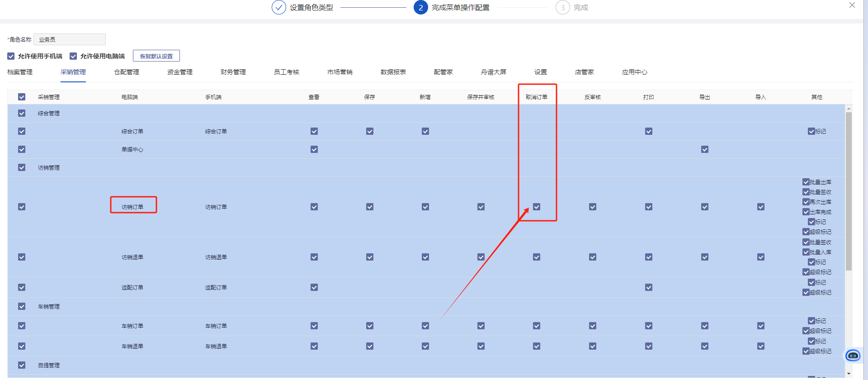Close the role configuration dialog with X
The image size is (868, 380).
click(852, 5)
